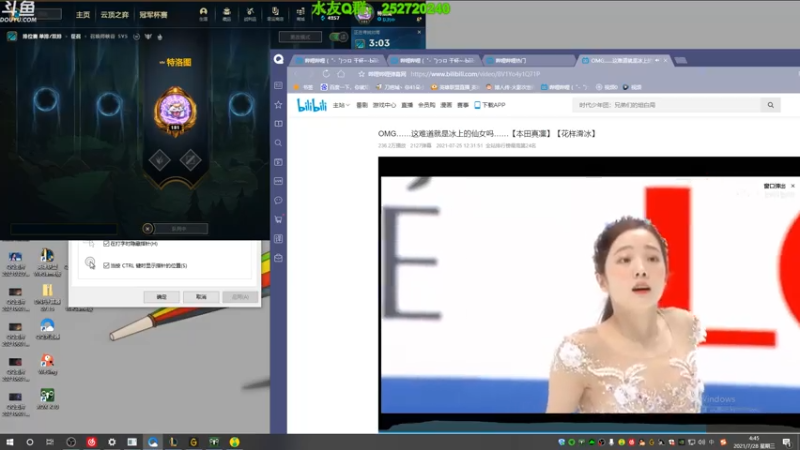The height and width of the screenshot is (450, 800).
Task: Cancel the queue with the round X button
Action: point(147,229)
